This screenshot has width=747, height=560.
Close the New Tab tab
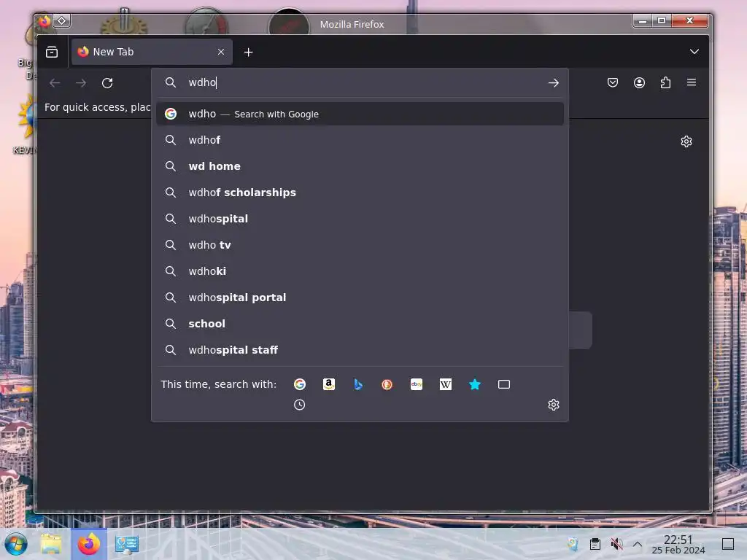(220, 52)
